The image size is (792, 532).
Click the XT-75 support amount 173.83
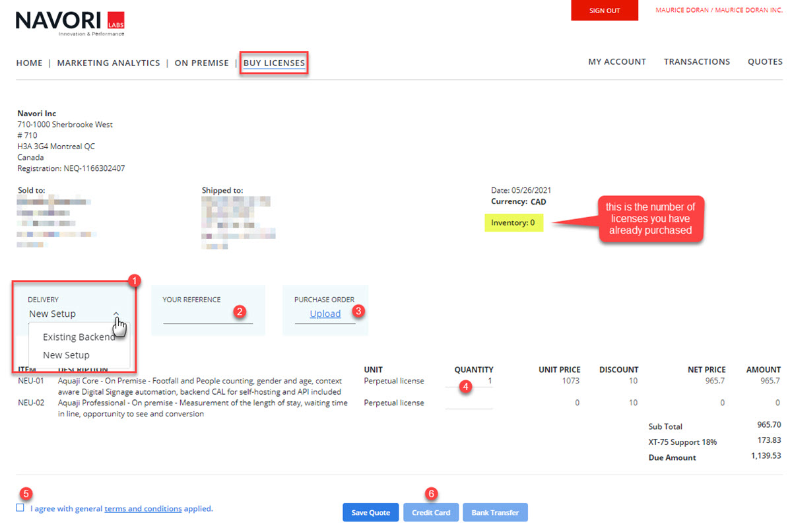click(771, 440)
